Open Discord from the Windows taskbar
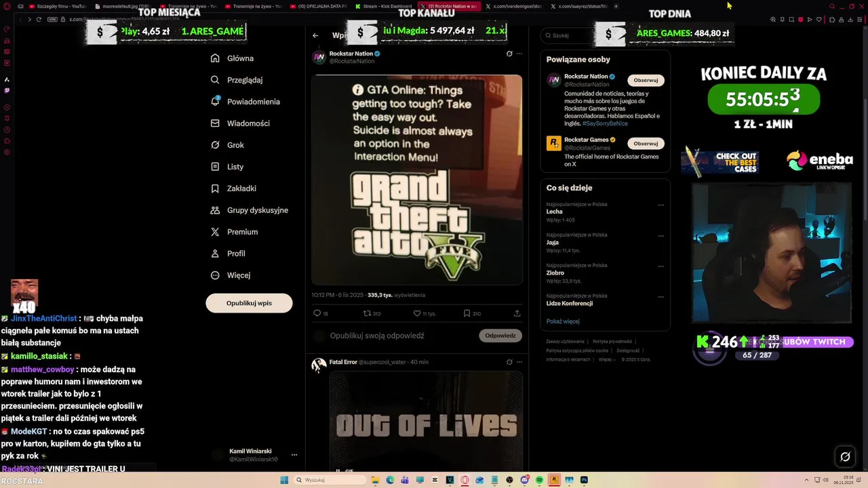Image resolution: width=868 pixels, height=488 pixels. [x=525, y=480]
